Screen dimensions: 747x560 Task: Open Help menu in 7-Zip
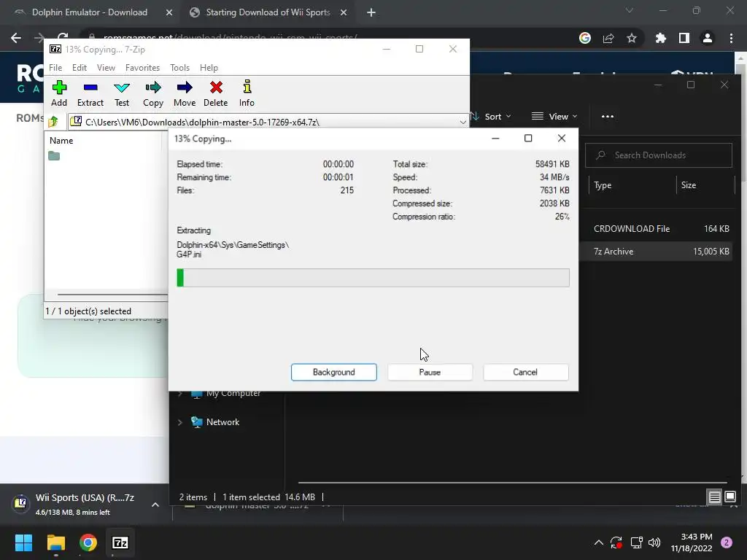209,68
